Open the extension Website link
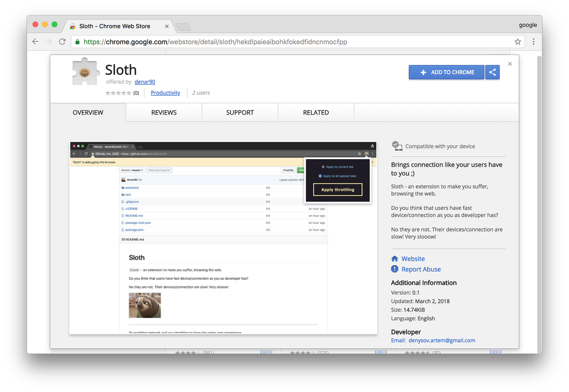The height and width of the screenshot is (392, 569). 413,259
